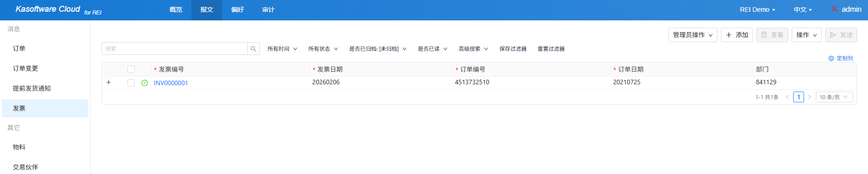Expand the INV0000001 row with plus
Screen dimensions: 868x174
[x=108, y=82]
